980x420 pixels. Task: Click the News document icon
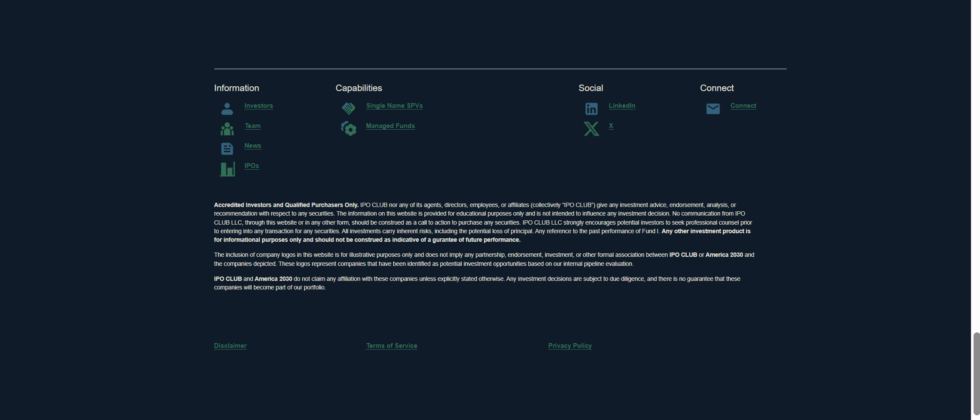coord(227,149)
